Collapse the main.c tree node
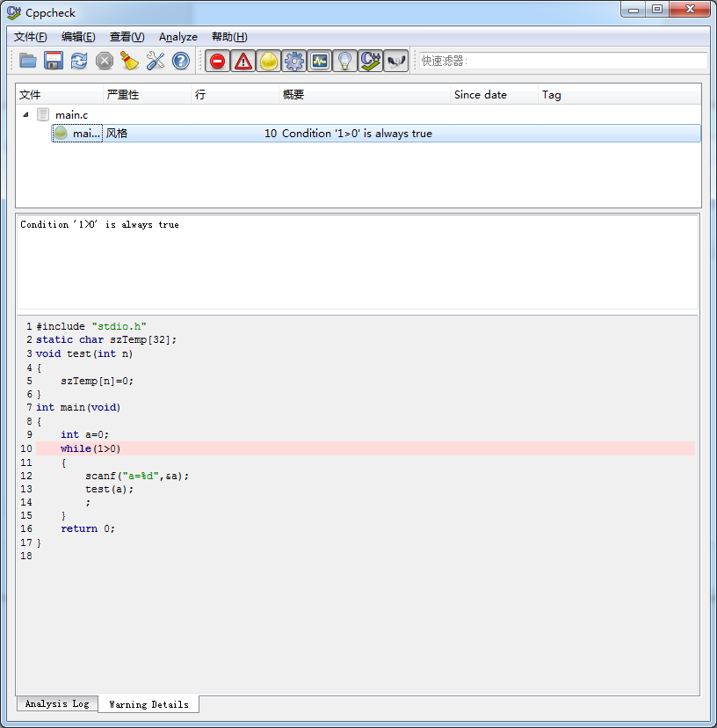 click(x=26, y=114)
